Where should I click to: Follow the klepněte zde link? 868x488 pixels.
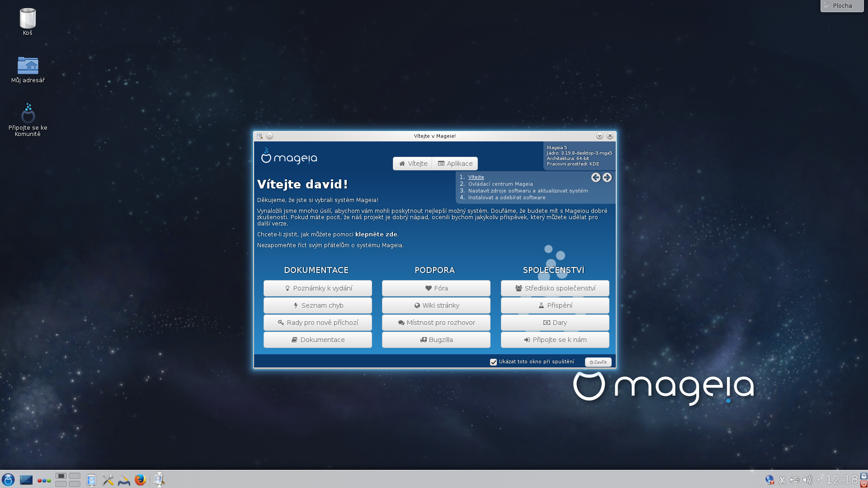pos(376,235)
